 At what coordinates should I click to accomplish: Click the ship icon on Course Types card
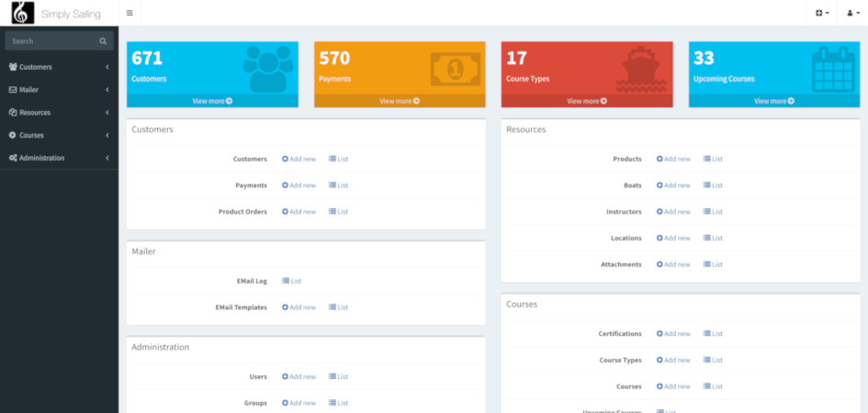click(641, 69)
